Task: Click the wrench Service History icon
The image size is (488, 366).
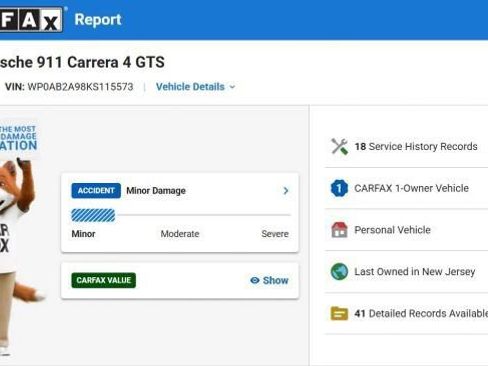Action: [339, 147]
